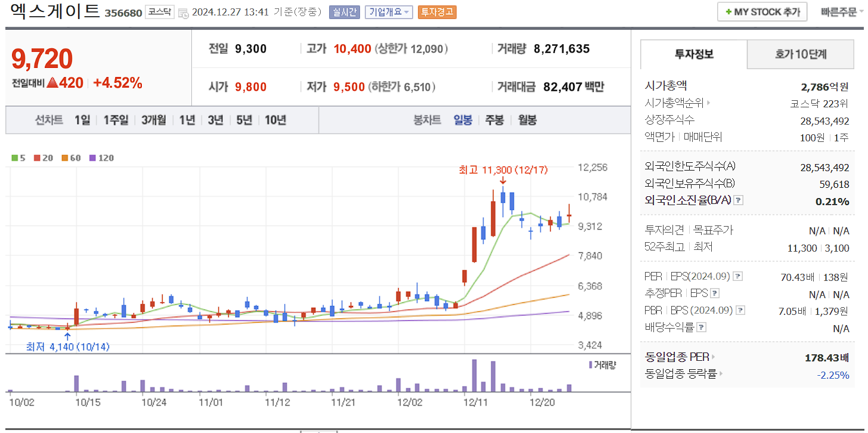Expand the 동일업종 PER arrow

[x=714, y=357]
